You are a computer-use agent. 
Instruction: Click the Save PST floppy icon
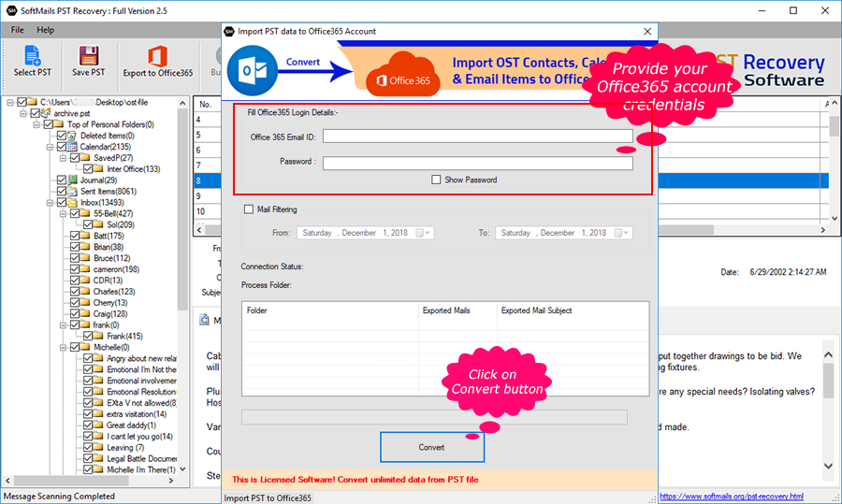point(89,55)
